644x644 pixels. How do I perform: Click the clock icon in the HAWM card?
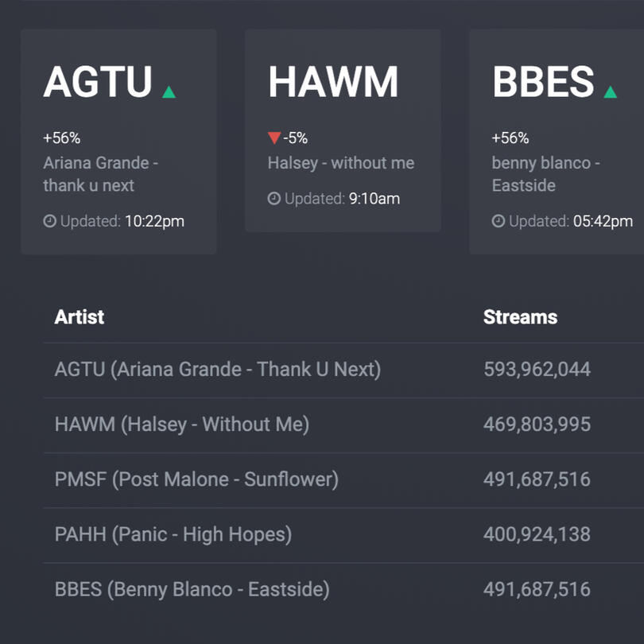[x=274, y=199]
